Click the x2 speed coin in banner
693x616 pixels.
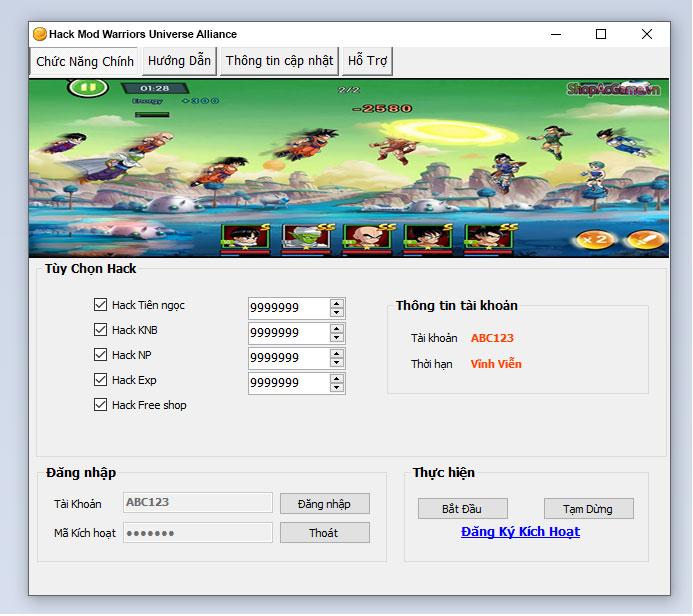coord(594,240)
